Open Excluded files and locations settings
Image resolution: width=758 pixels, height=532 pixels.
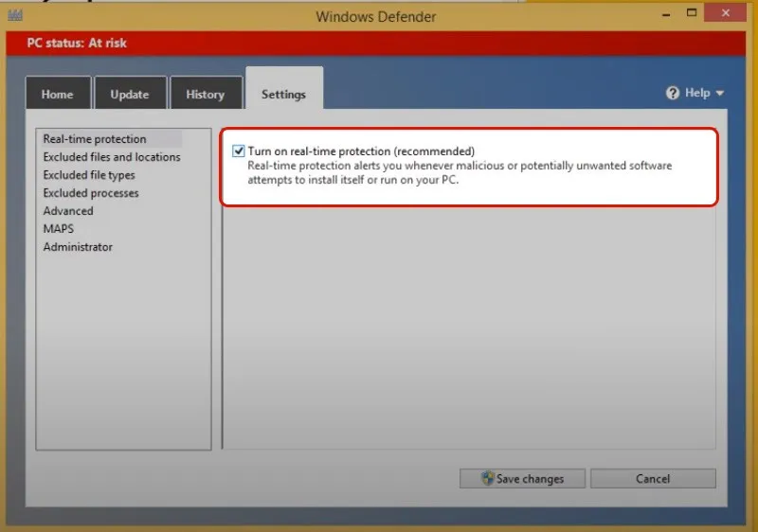tap(111, 157)
